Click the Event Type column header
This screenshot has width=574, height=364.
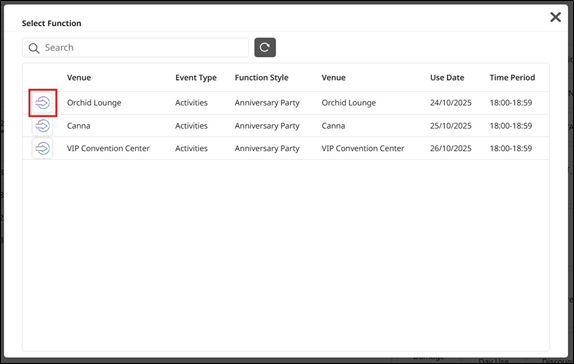tap(196, 78)
